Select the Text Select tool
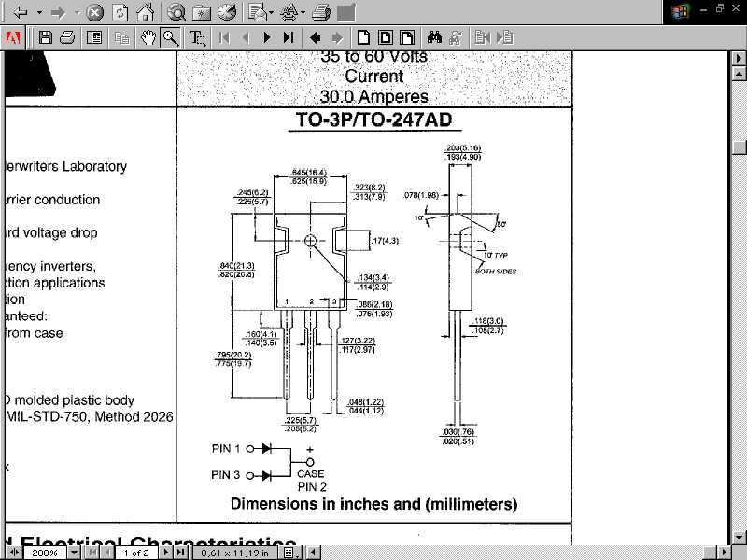This screenshot has width=747, height=560. [x=197, y=37]
